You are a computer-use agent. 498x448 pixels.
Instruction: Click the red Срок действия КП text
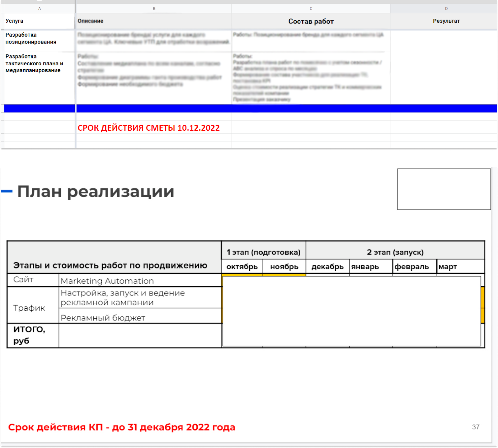tap(122, 427)
